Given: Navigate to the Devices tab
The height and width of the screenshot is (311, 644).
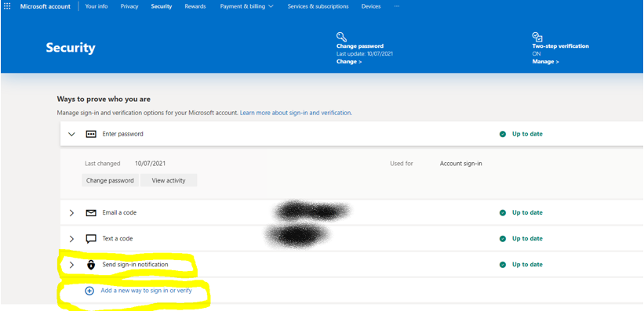Looking at the screenshot, I should (x=371, y=6).
